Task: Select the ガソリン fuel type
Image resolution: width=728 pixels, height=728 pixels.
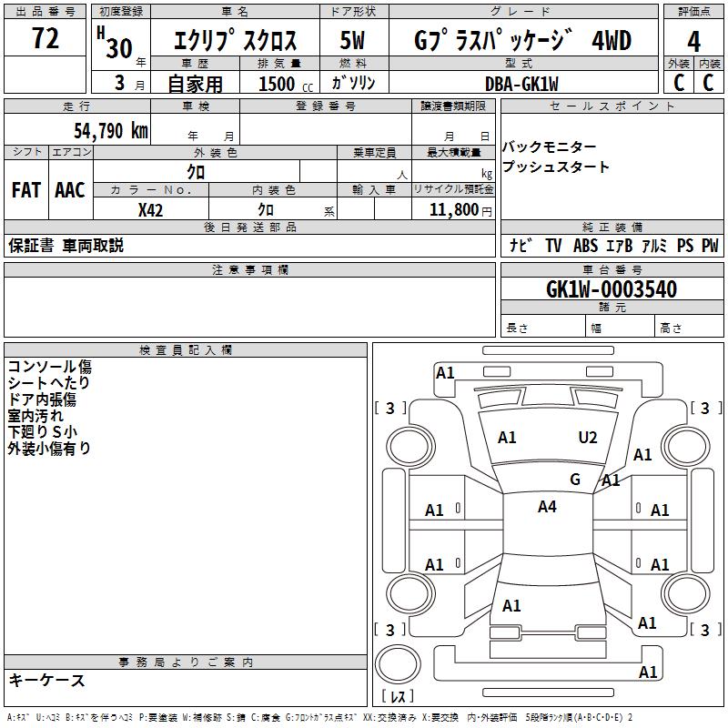Action: pos(353,83)
